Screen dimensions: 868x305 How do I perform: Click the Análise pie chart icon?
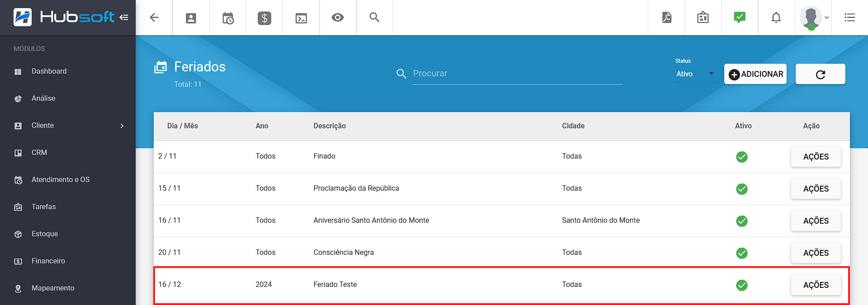pos(18,99)
